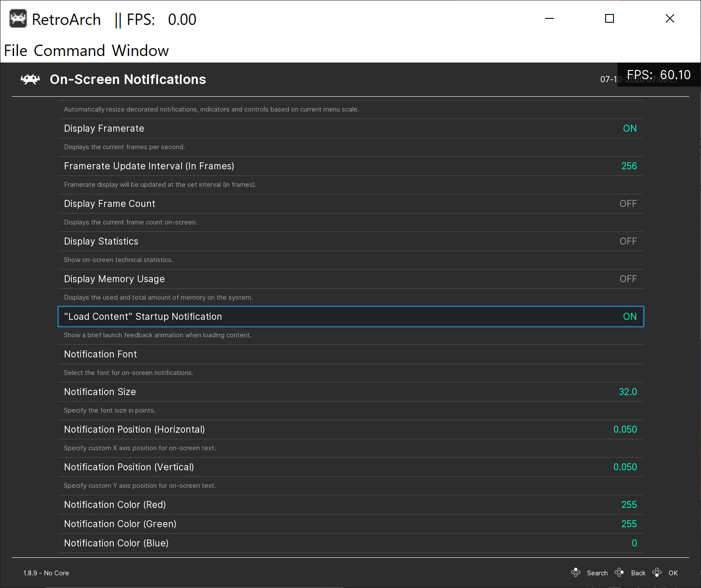Enable Display Memory Usage
701x588 pixels.
[x=350, y=279]
